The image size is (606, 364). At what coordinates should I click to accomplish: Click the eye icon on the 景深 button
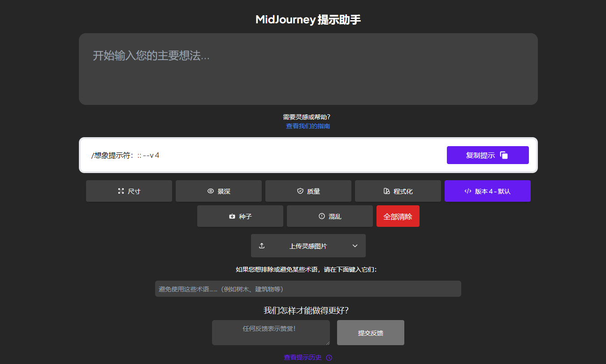210,191
